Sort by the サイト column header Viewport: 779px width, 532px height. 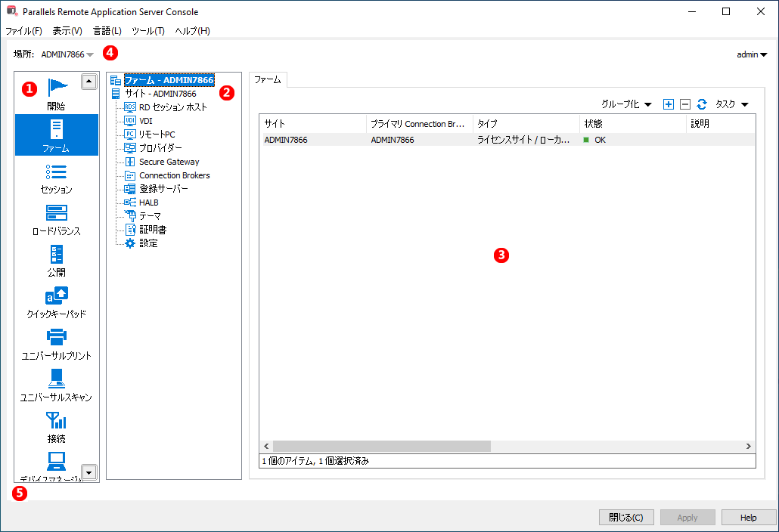point(312,124)
